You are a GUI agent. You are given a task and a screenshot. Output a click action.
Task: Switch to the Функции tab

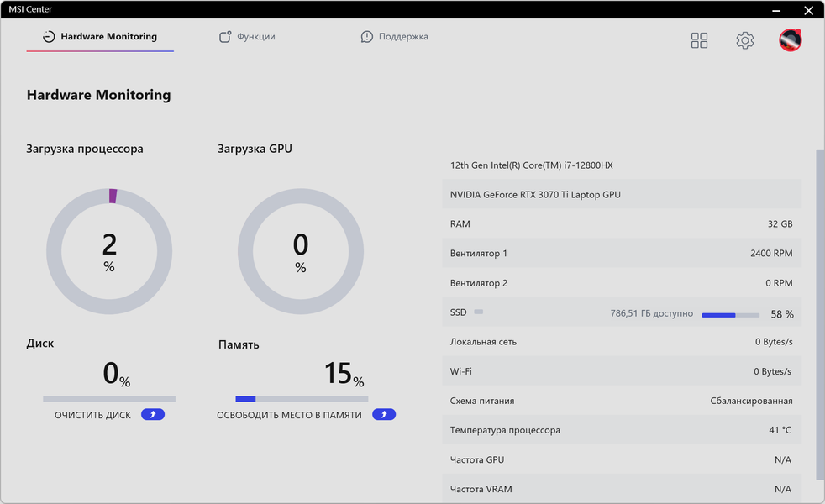coord(255,37)
